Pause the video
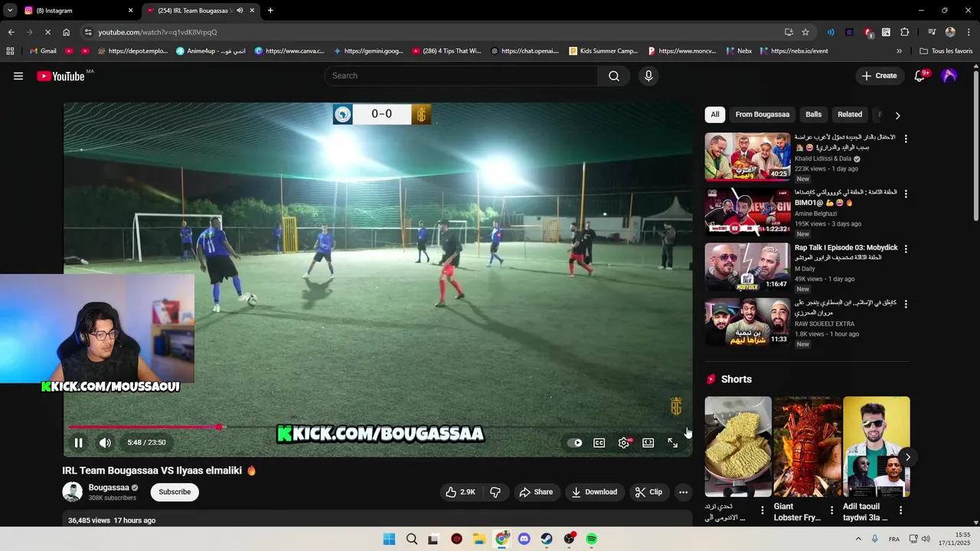980x551 pixels. tap(78, 442)
